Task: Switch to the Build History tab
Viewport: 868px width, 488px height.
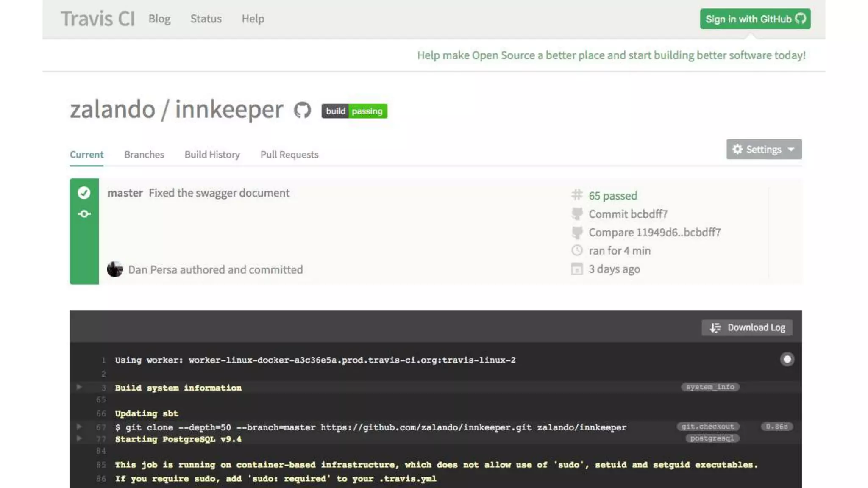Action: pos(212,155)
